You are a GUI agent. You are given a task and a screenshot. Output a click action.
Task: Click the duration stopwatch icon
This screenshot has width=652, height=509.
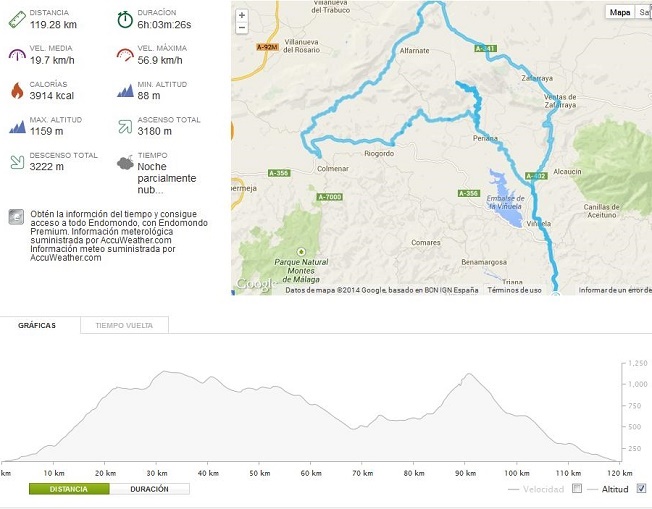tap(125, 19)
